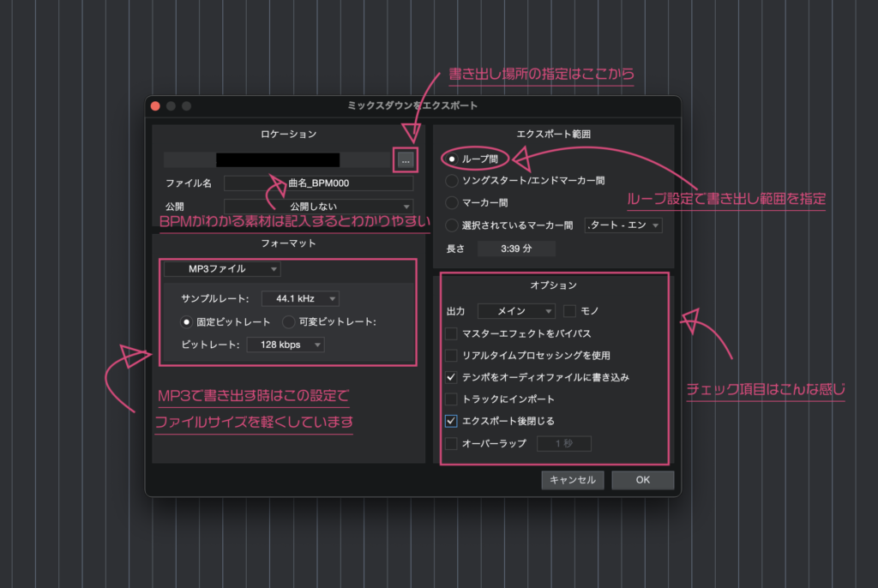Click the ファイル名 text field
This screenshot has width=878, height=588.
click(318, 183)
